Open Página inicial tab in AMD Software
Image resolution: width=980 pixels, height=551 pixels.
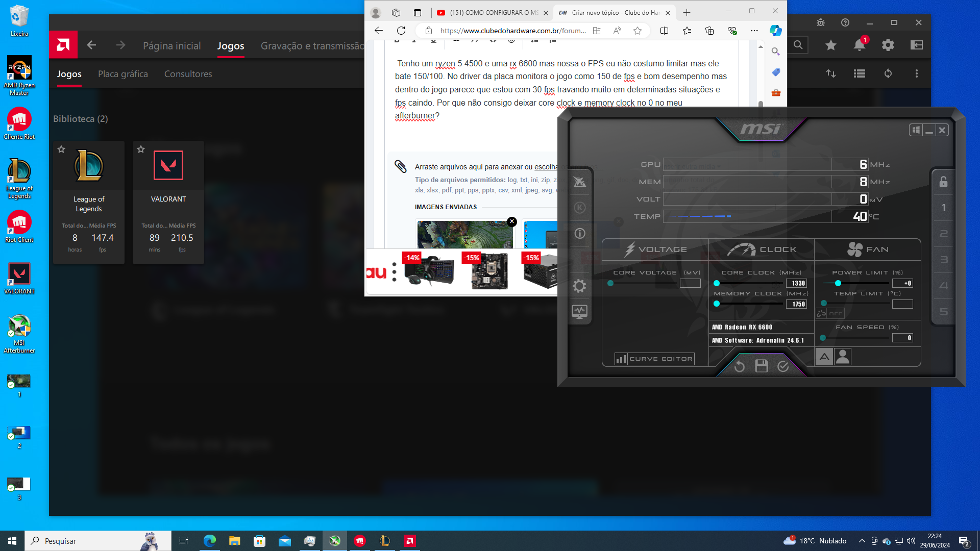171,45
